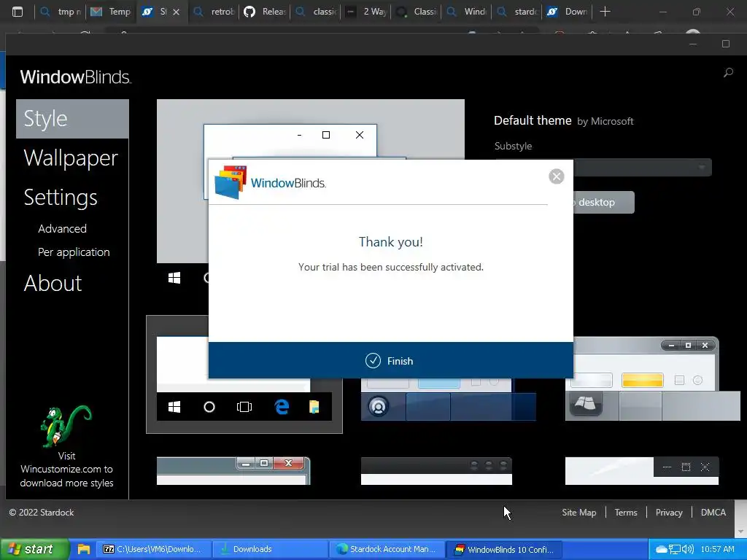Open a new browser tab
The height and width of the screenshot is (560, 747).
[605, 12]
